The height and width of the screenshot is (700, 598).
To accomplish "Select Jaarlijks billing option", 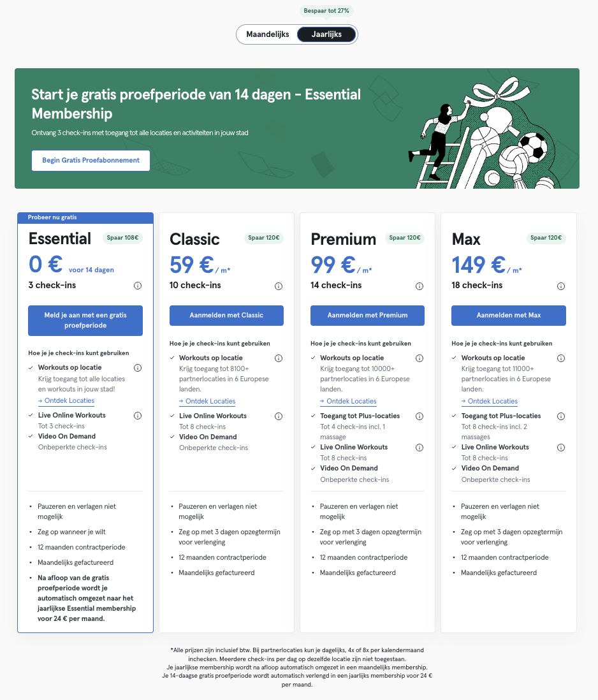I will [326, 34].
